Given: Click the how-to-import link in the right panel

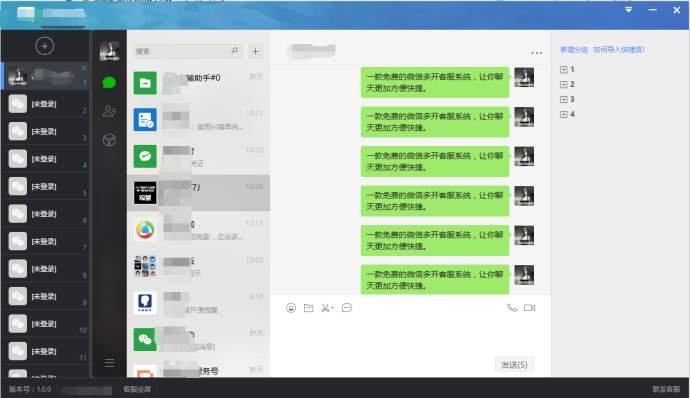Looking at the screenshot, I should 619,49.
